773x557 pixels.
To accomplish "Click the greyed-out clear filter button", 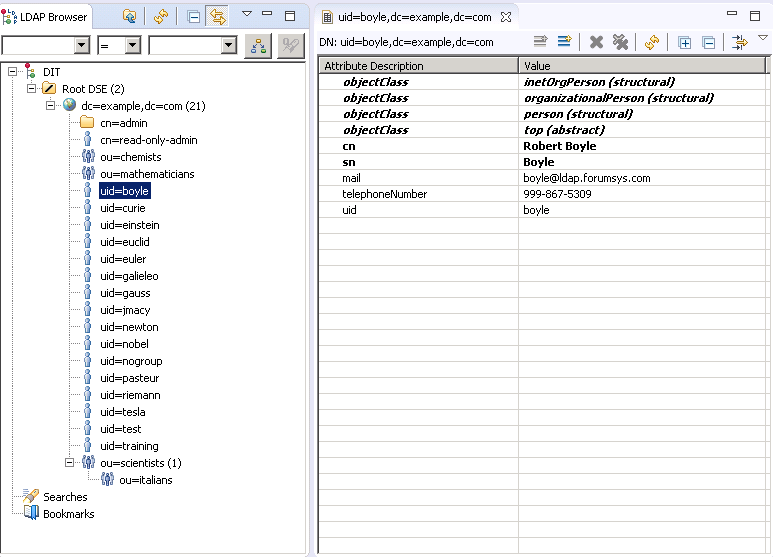I will pyautogui.click(x=290, y=46).
